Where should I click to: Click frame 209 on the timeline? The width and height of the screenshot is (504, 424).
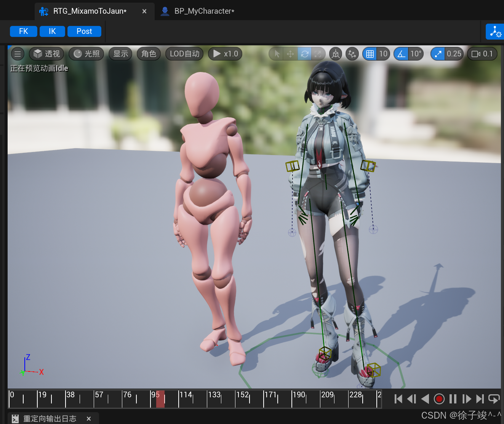[327, 395]
